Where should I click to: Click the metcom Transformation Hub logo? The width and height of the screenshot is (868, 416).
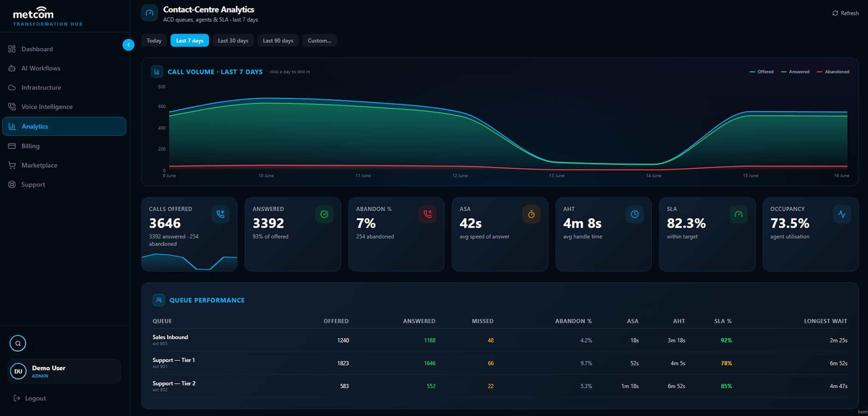(x=48, y=16)
